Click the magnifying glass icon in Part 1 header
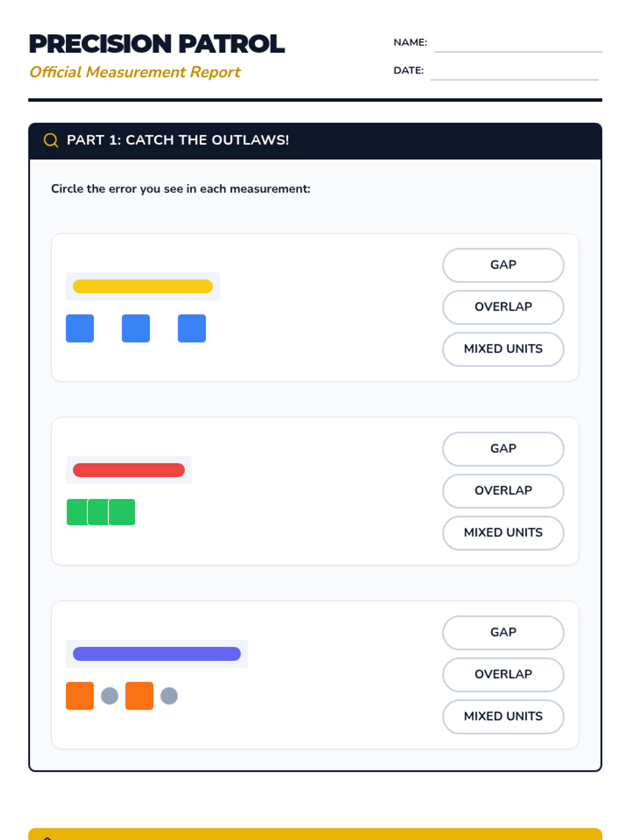 tap(51, 140)
